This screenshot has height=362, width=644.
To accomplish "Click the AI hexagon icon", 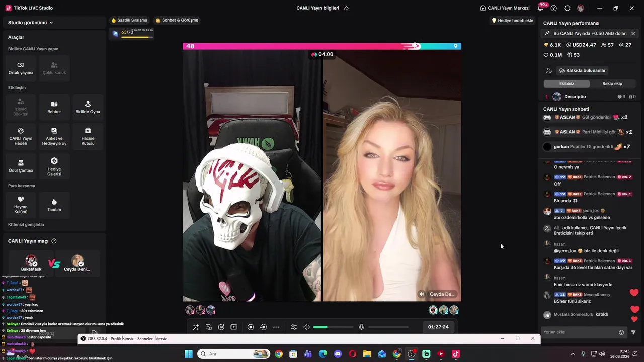I will (221, 327).
